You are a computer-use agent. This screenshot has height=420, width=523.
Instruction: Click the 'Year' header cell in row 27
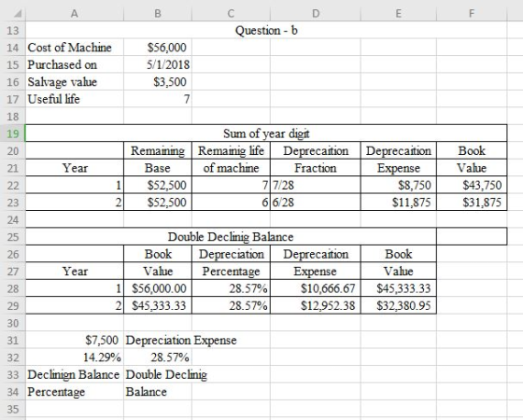pyautogui.click(x=75, y=272)
